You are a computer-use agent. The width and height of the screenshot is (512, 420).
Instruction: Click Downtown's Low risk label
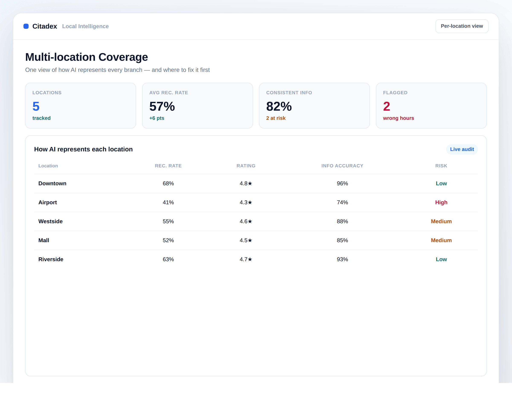coord(441,183)
